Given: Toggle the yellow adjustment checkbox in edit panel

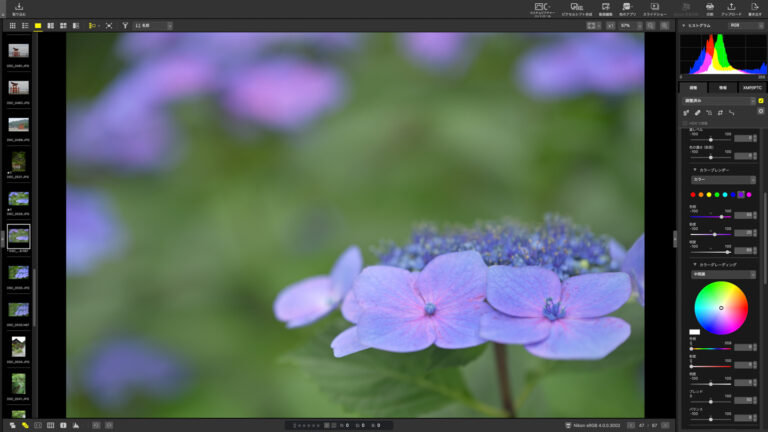Looking at the screenshot, I should click(x=760, y=101).
